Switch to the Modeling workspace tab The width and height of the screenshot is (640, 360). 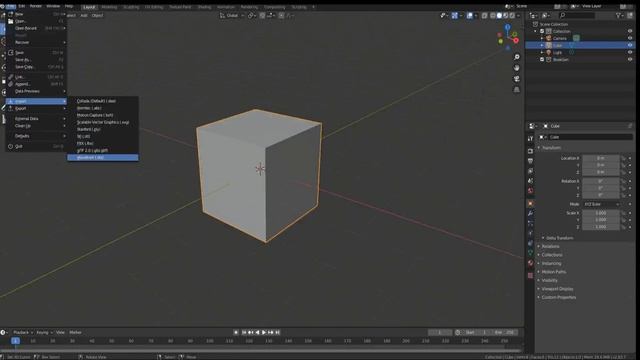(x=109, y=7)
